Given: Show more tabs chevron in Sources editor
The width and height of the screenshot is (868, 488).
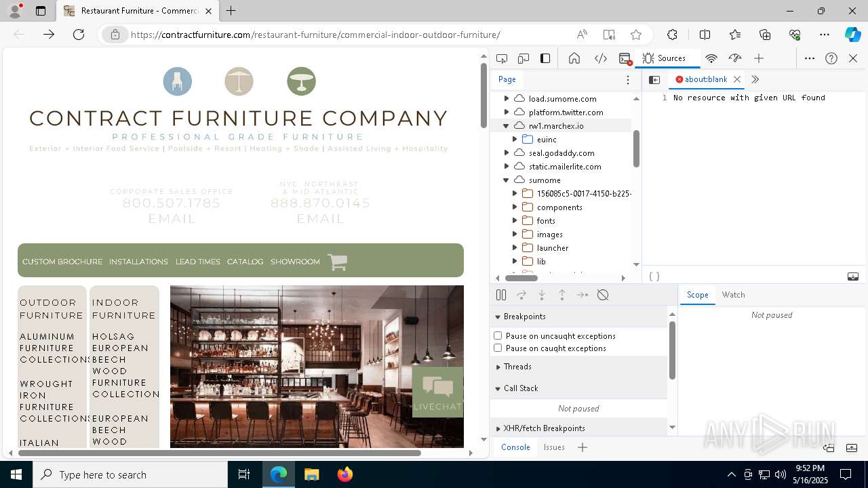Looking at the screenshot, I should pos(755,79).
